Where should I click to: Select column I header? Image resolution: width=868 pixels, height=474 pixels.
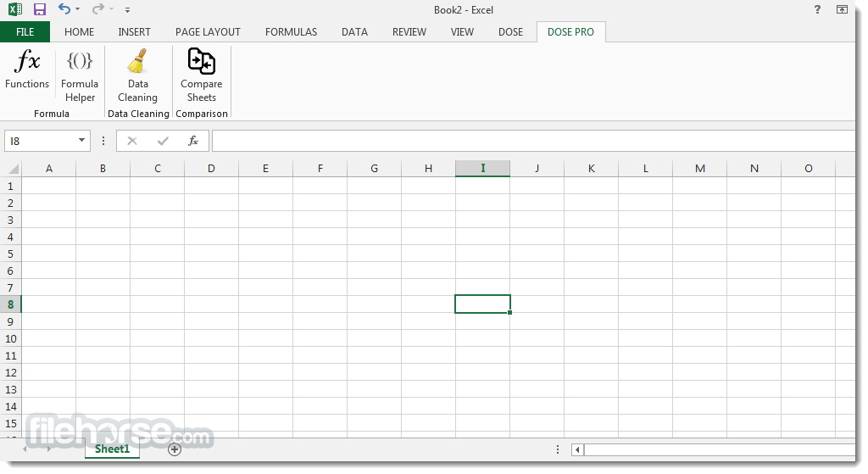(482, 169)
